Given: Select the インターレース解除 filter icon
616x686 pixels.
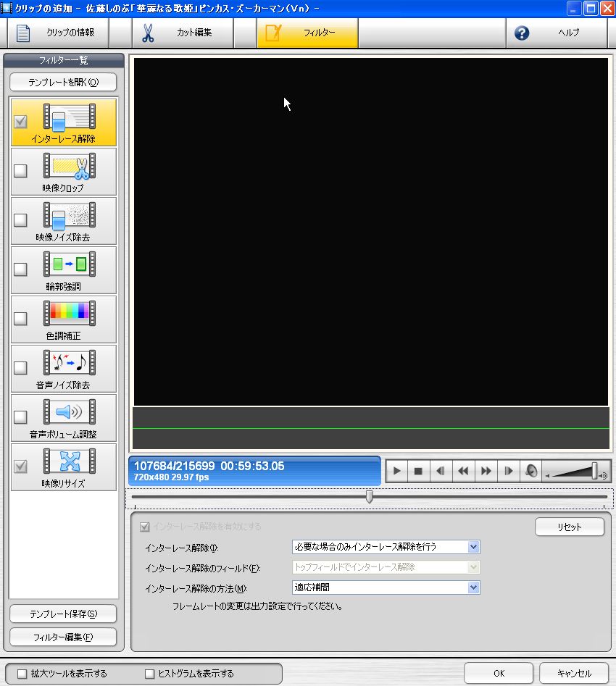Looking at the screenshot, I should [x=69, y=117].
